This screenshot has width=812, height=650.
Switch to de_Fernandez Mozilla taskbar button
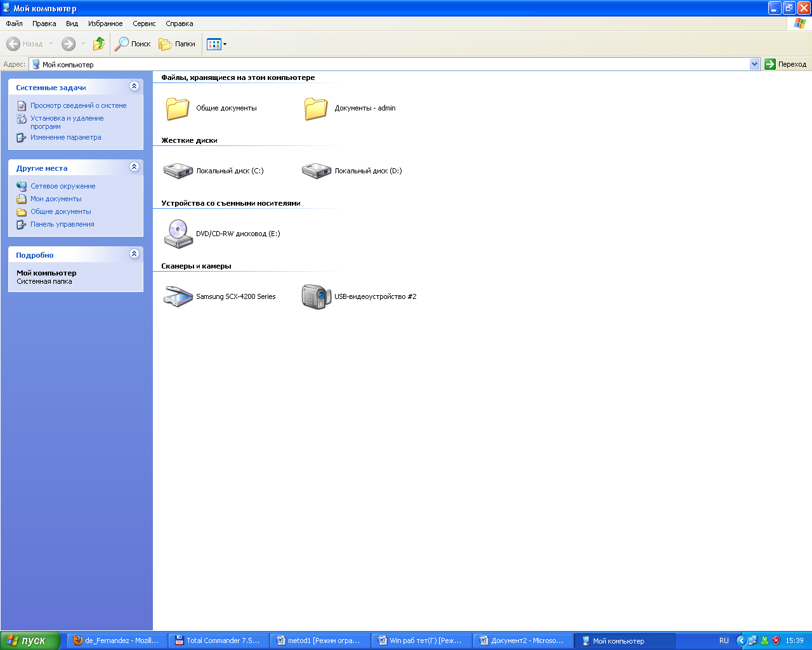[117, 640]
